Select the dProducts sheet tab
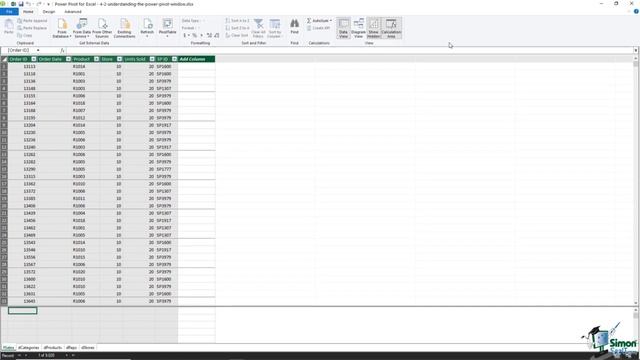The height and width of the screenshot is (360, 640). point(53,348)
